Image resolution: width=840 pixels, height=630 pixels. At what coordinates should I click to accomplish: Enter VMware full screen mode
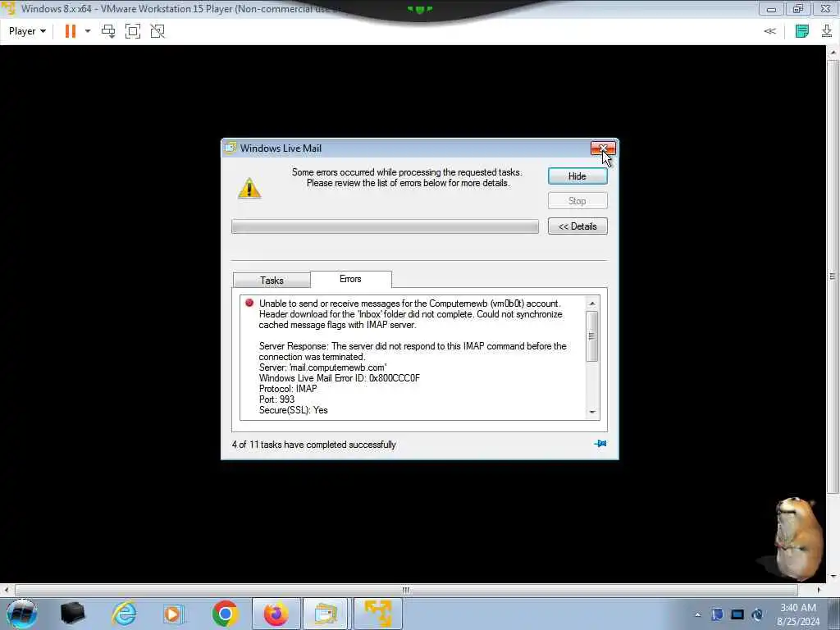click(x=133, y=31)
